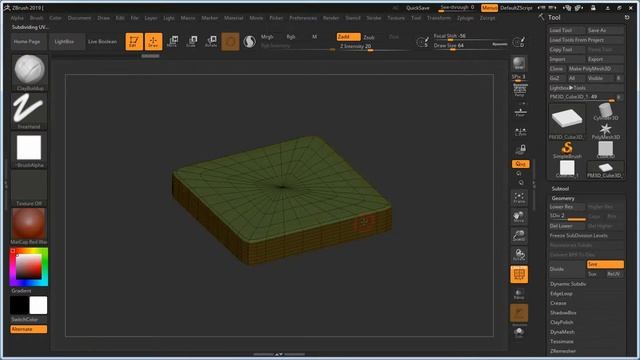Image resolution: width=640 pixels, height=360 pixels.
Task: Click the BPR render sphere icon
Action: [520, 64]
